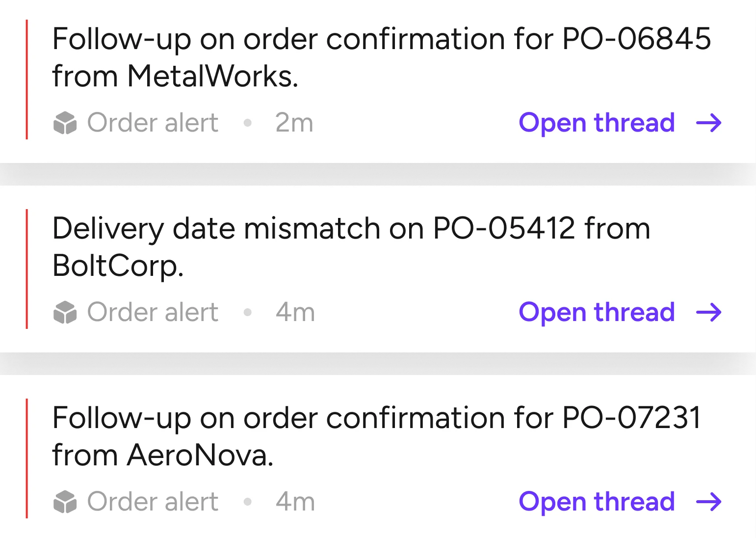Click the arrow icon for the PO-06845 thread

pos(709,123)
